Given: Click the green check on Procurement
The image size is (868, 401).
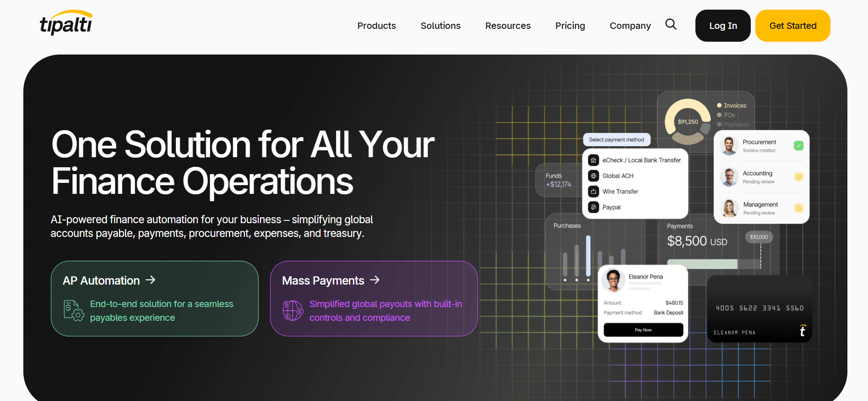Looking at the screenshot, I should 798,146.
